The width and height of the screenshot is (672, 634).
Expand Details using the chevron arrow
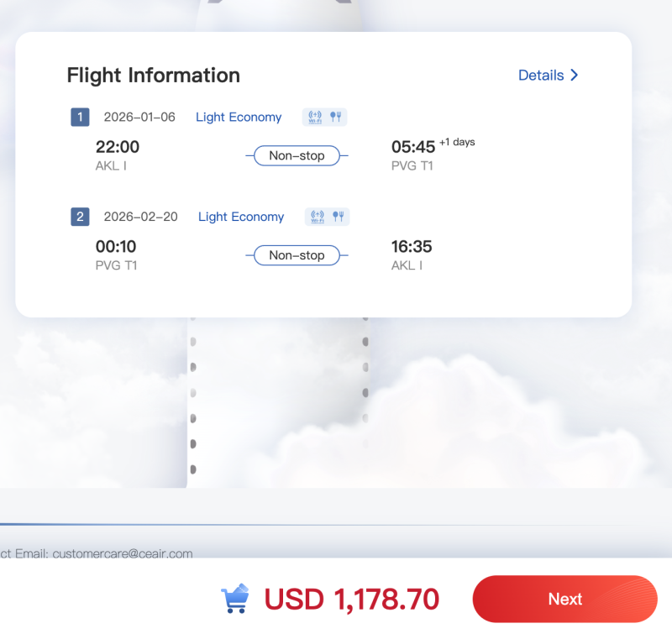tap(575, 75)
